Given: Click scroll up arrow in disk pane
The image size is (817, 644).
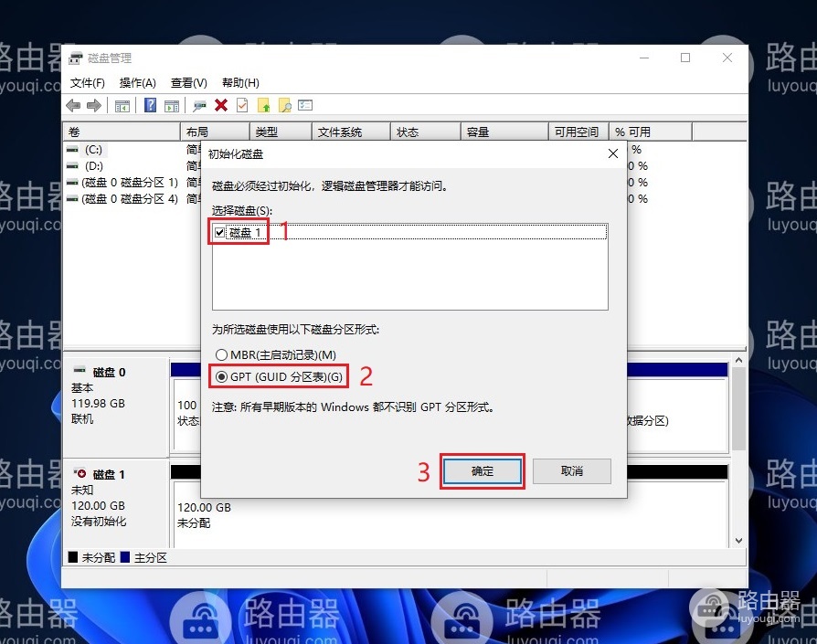Looking at the screenshot, I should [738, 360].
